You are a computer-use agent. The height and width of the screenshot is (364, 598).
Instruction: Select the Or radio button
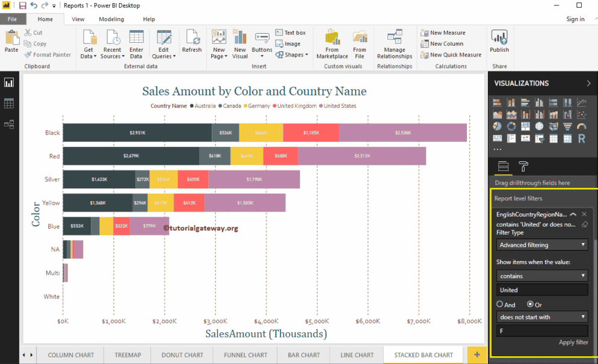click(529, 304)
